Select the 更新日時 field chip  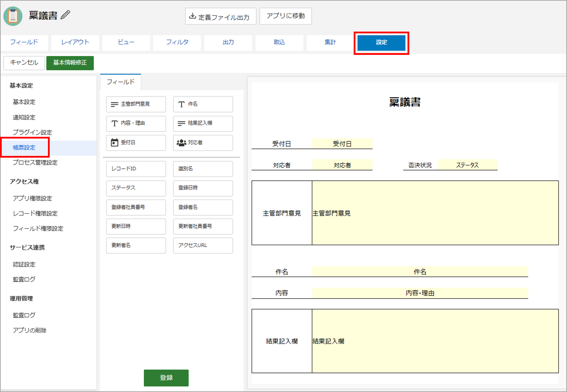(x=136, y=226)
